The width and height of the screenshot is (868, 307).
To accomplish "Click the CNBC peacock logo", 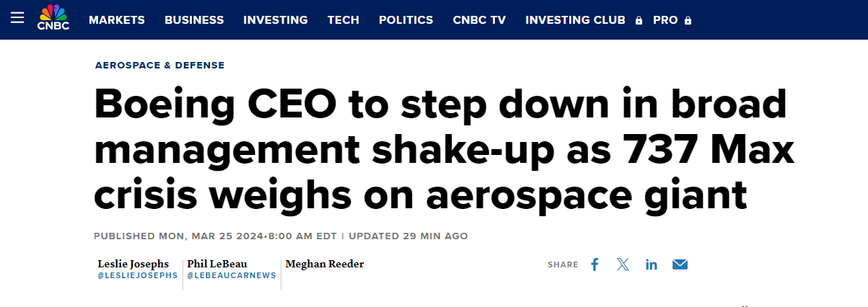I will pos(52,18).
